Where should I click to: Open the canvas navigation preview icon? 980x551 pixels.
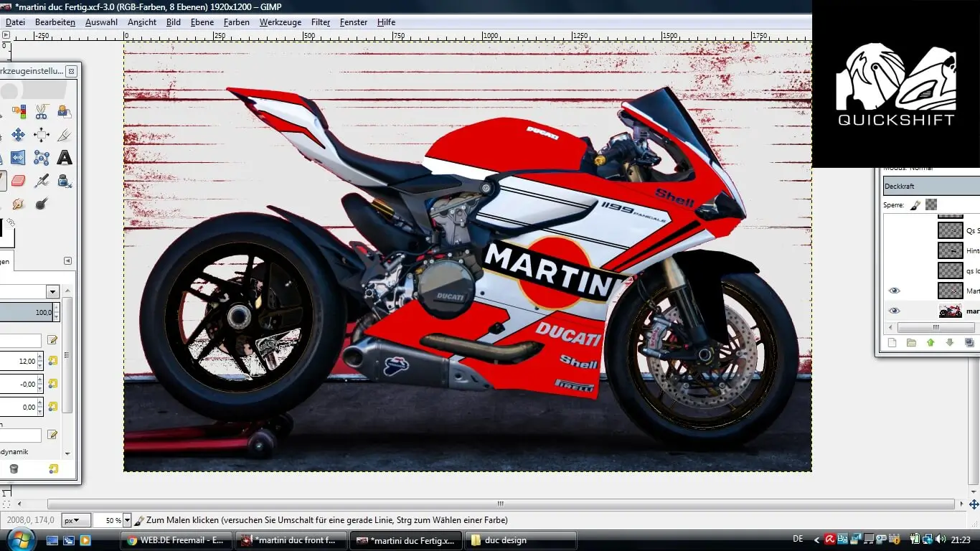pos(974,504)
